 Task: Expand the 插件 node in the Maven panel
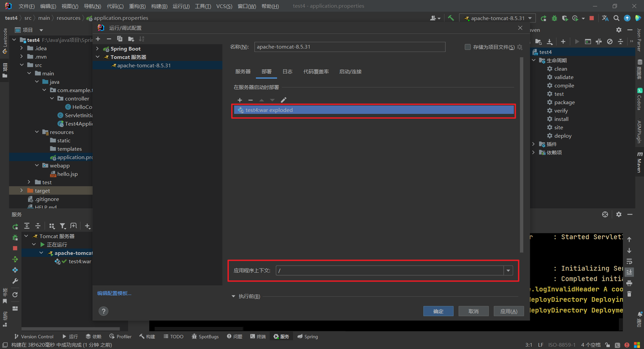point(534,144)
